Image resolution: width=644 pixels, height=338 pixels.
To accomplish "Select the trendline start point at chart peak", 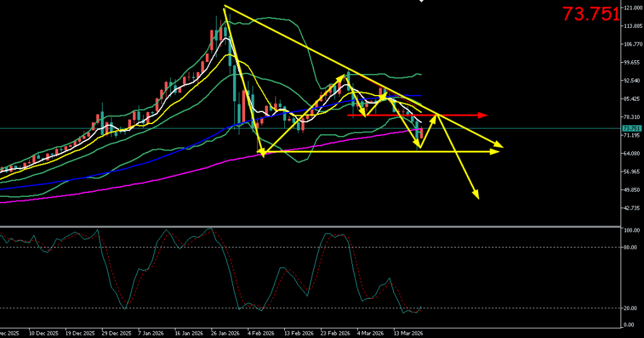I will 225,6.
